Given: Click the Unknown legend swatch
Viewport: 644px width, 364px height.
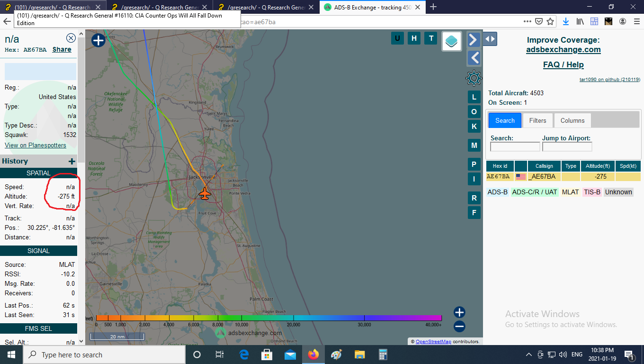Looking at the screenshot, I should [618, 192].
